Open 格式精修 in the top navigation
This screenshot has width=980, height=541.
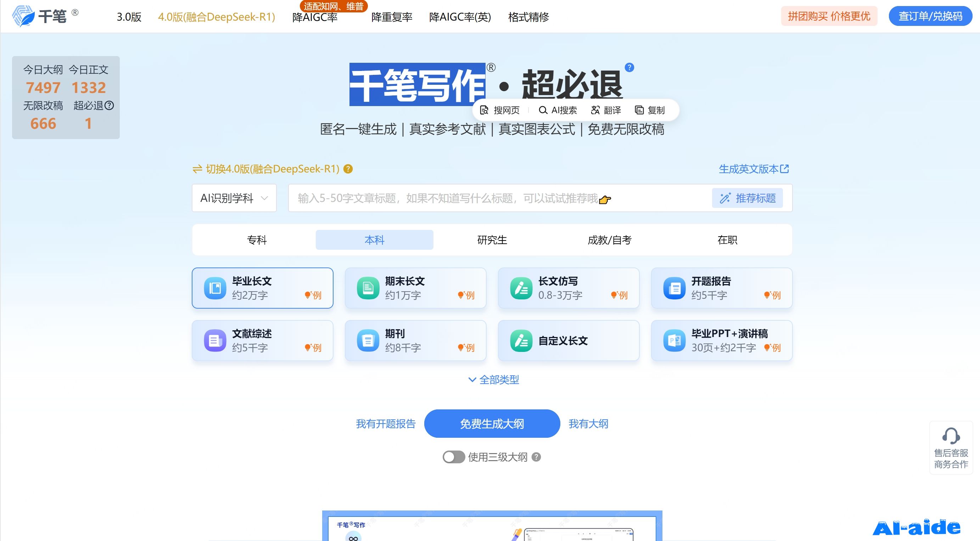[x=528, y=17]
